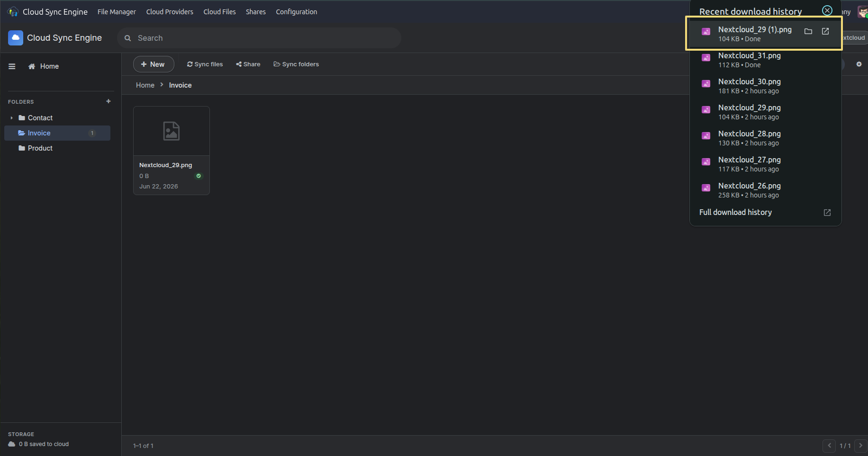Open the Nextcloud_29.png file thumbnail

(172, 131)
